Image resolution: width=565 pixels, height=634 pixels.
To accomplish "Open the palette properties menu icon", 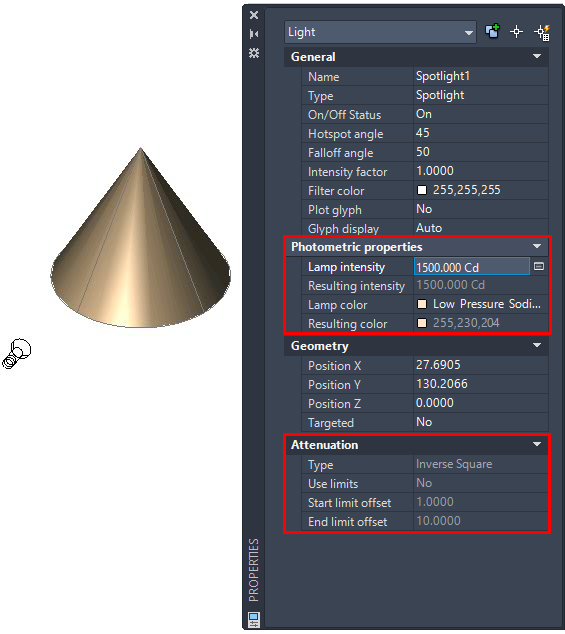I will (x=254, y=53).
